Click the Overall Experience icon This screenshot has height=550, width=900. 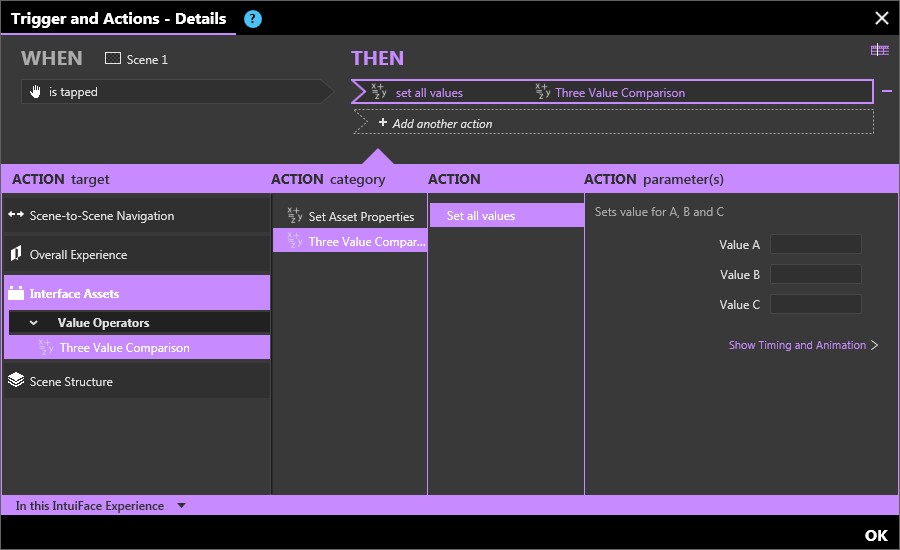tap(16, 253)
